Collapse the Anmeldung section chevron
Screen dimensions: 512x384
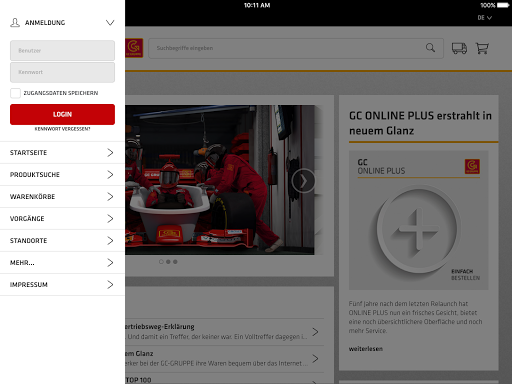(x=110, y=23)
